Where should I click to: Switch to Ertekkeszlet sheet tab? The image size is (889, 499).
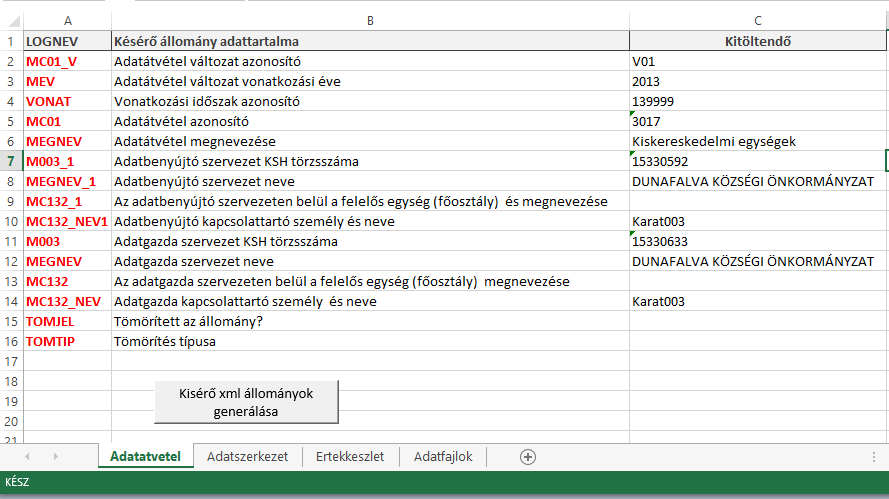(350, 457)
